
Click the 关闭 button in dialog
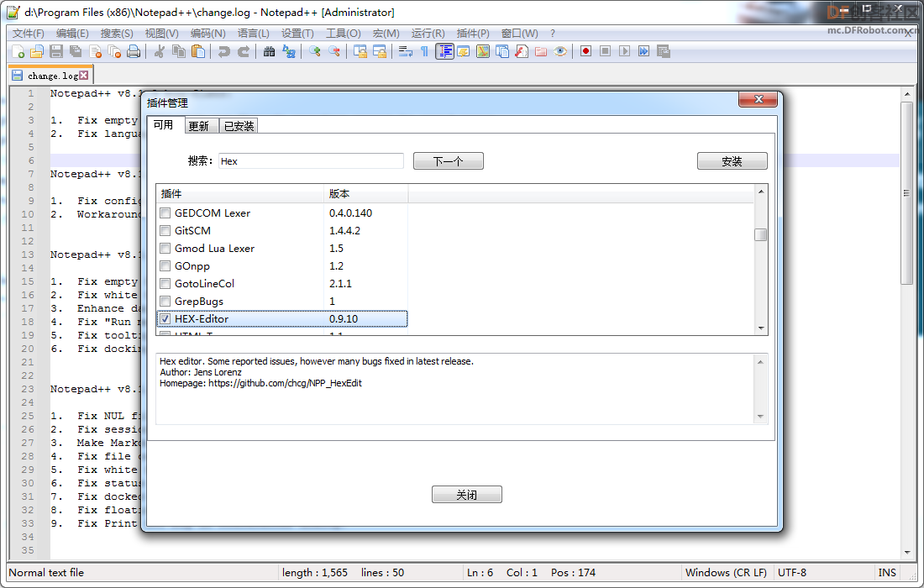467,494
